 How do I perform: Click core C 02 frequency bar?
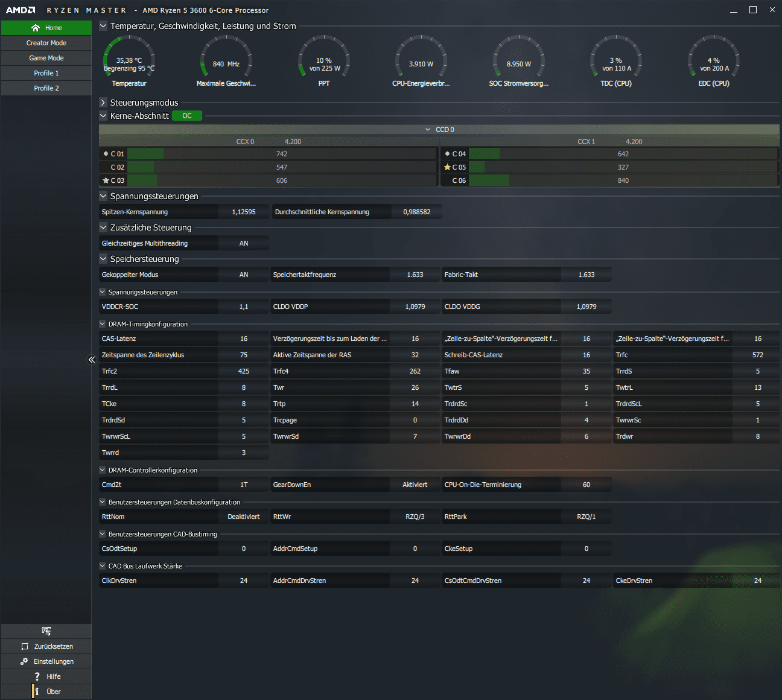(x=282, y=167)
